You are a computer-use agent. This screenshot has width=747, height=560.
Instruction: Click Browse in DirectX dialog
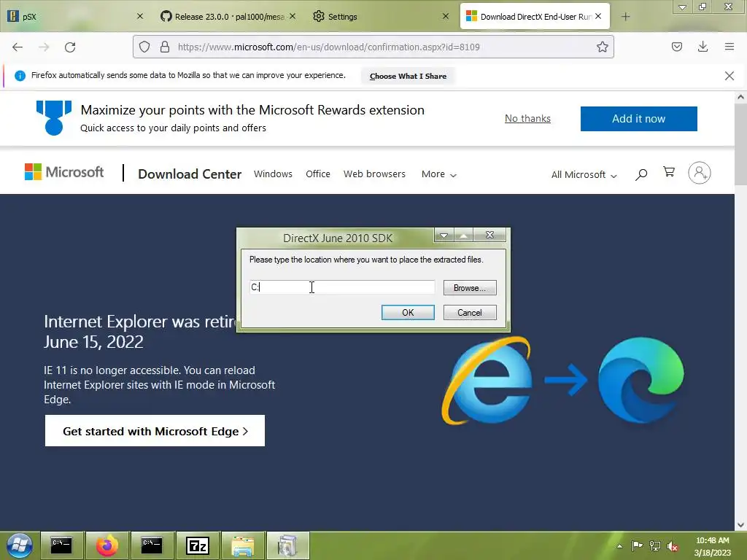tap(470, 287)
